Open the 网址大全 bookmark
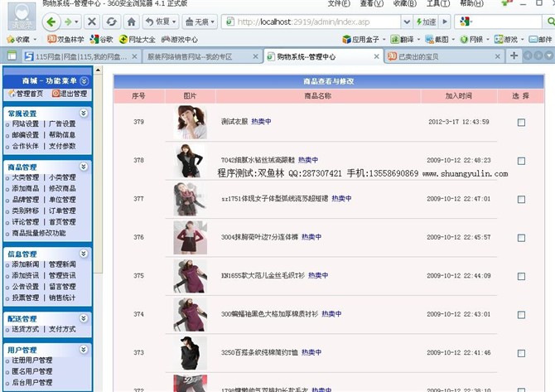This screenshot has width=555, height=392. click(138, 39)
